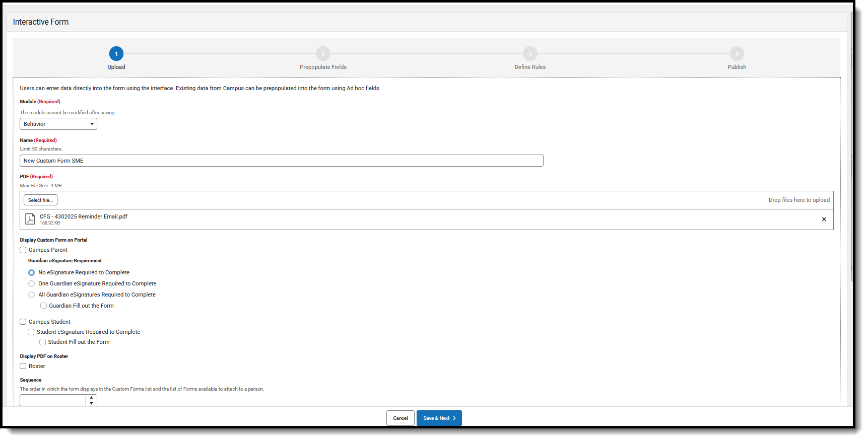Click the Upload step label
868x441 pixels.
(x=116, y=67)
